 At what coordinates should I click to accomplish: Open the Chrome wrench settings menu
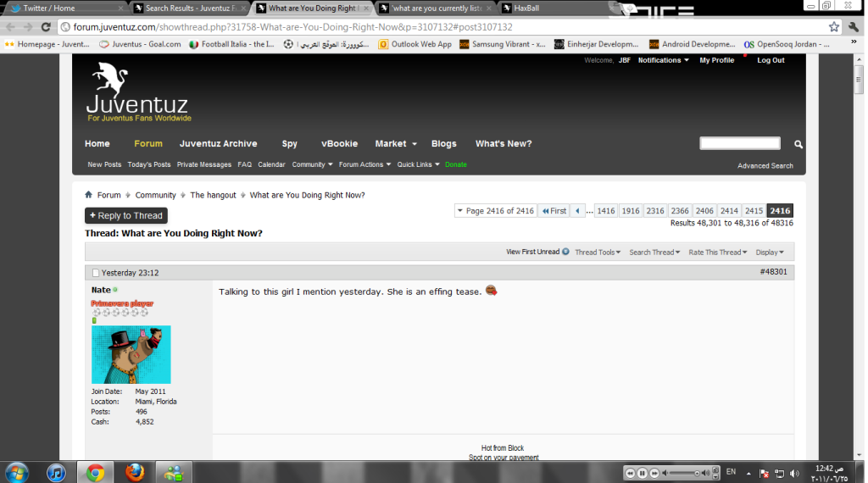pos(853,26)
